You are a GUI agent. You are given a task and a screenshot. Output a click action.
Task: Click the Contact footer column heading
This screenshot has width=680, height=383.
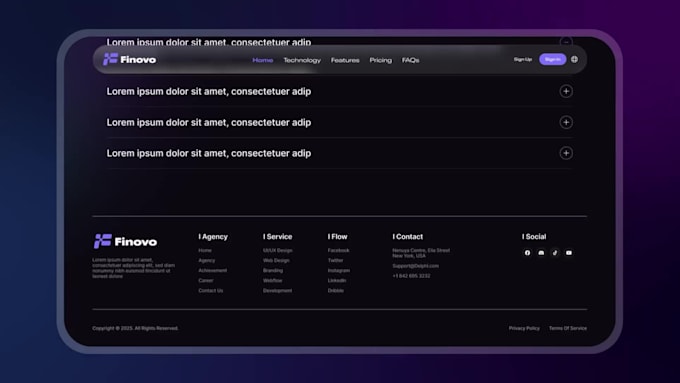408,237
